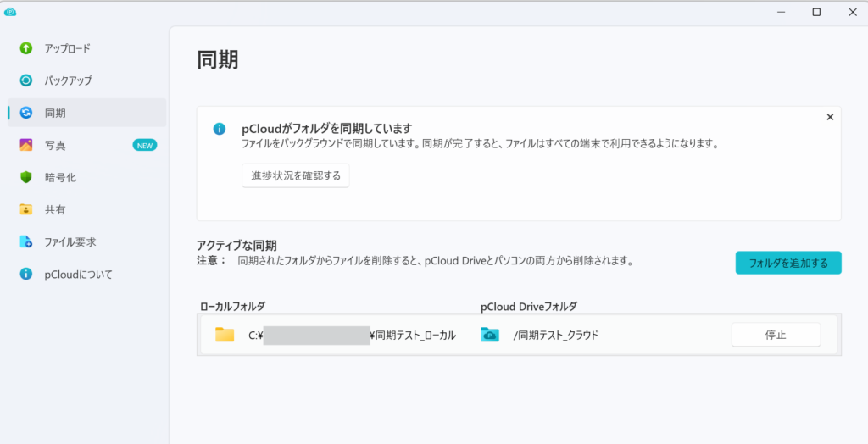Click the yellow local folder icon

[225, 334]
